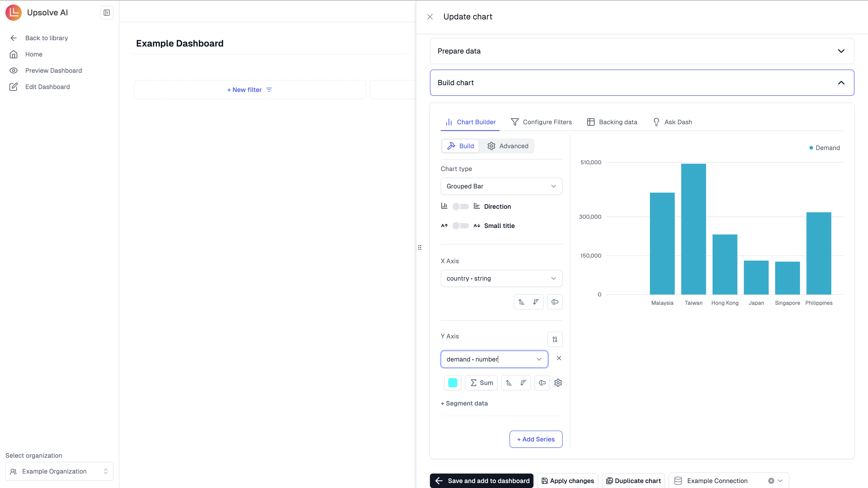Click the Singapore axis label
This screenshot has width=868, height=488.
(x=788, y=303)
